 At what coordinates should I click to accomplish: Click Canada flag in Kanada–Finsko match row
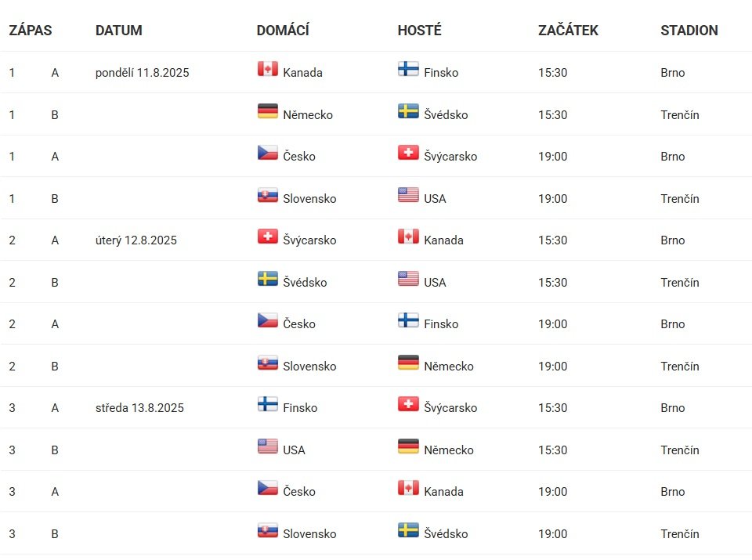pyautogui.click(x=268, y=69)
